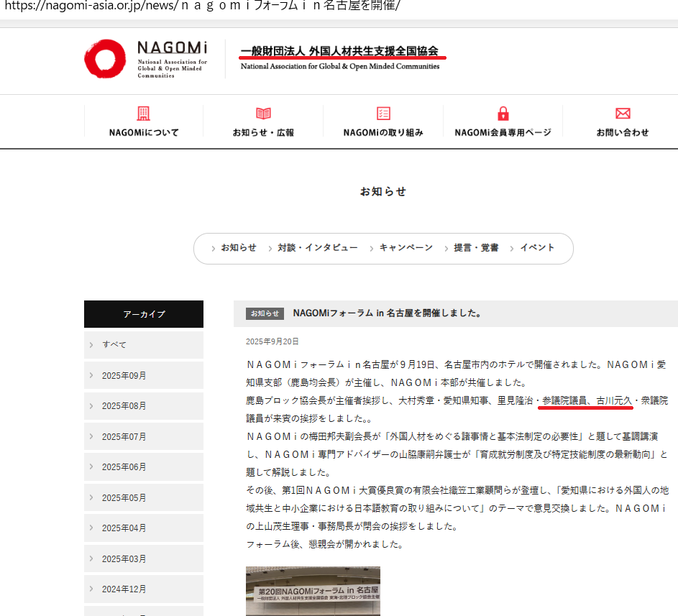678x616 pixels.
Task: Click the date 2025年9月20日
Action: coord(272,341)
